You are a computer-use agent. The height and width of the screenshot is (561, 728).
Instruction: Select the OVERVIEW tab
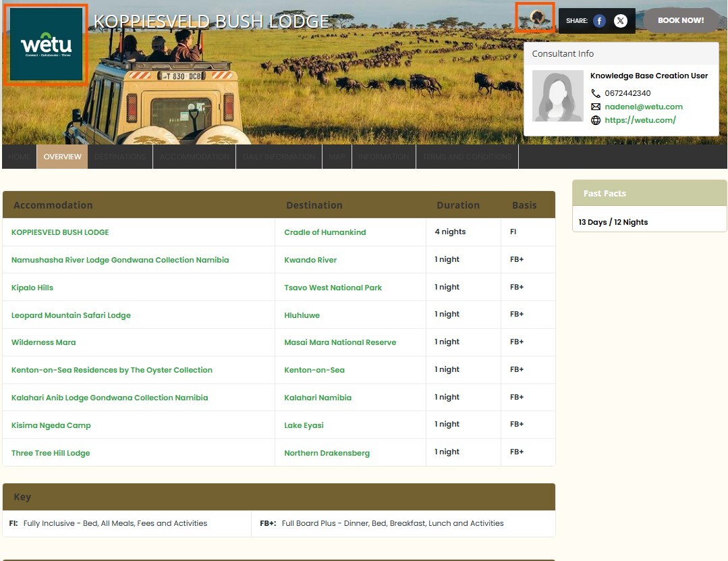62,157
